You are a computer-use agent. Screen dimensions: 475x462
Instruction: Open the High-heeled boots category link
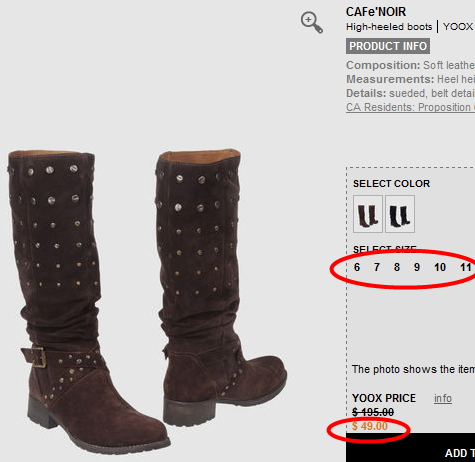(389, 27)
